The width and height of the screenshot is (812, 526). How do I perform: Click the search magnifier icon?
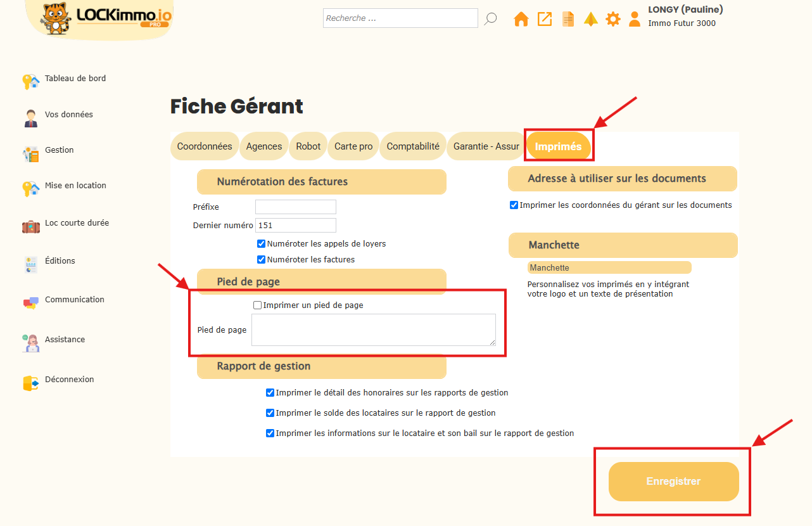click(490, 19)
